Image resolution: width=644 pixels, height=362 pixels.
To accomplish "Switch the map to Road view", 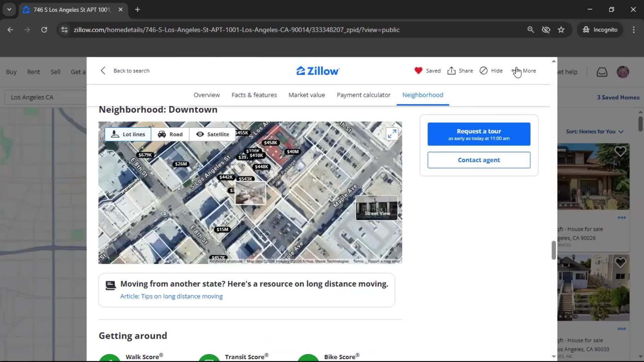I will tap(170, 134).
